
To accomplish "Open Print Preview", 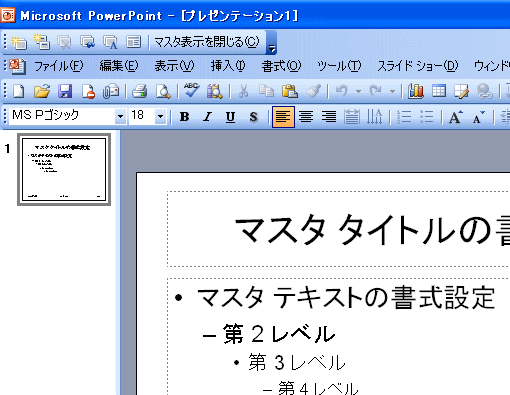I will pyautogui.click(x=163, y=91).
